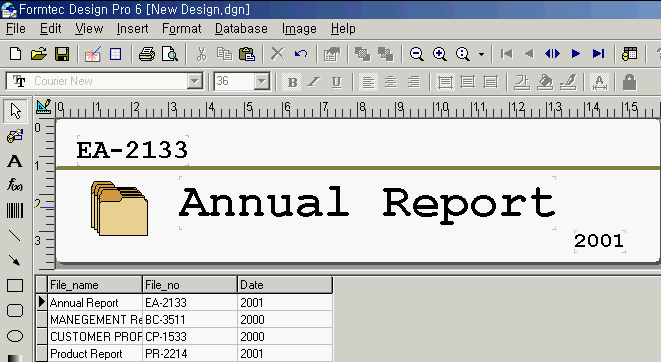Click the Date column header

285,285
